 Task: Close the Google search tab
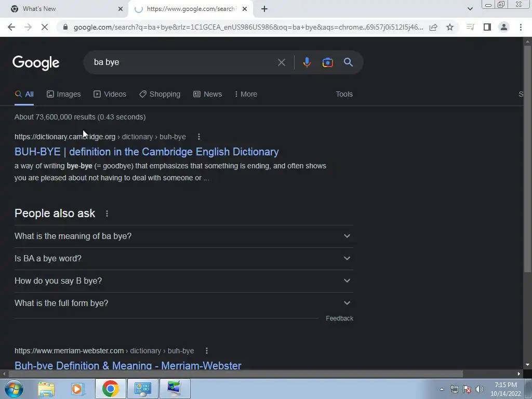245,9
